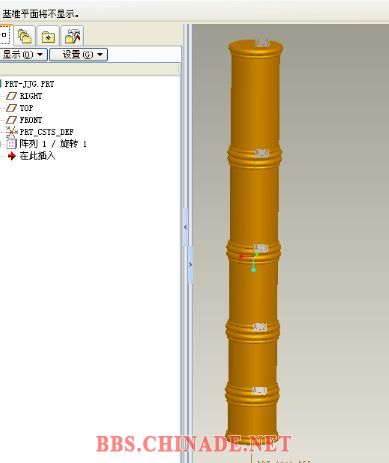Viewport: 389px width, 463px height.
Task: Select the top datum tag on cylinder
Action: tap(262, 43)
